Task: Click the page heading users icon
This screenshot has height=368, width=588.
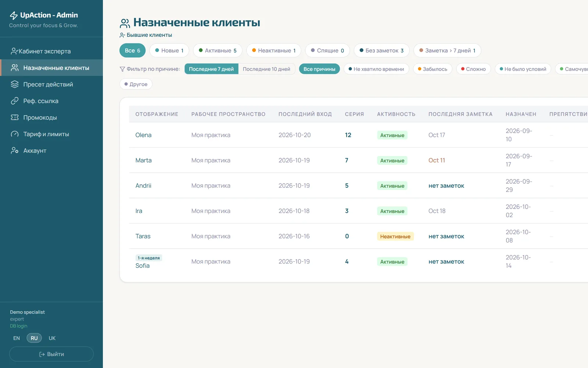Action: 125,23
